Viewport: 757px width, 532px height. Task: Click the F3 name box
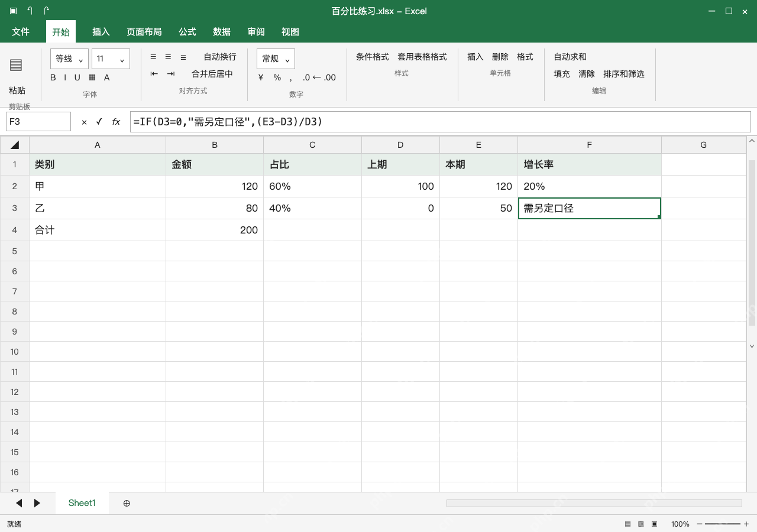click(38, 122)
